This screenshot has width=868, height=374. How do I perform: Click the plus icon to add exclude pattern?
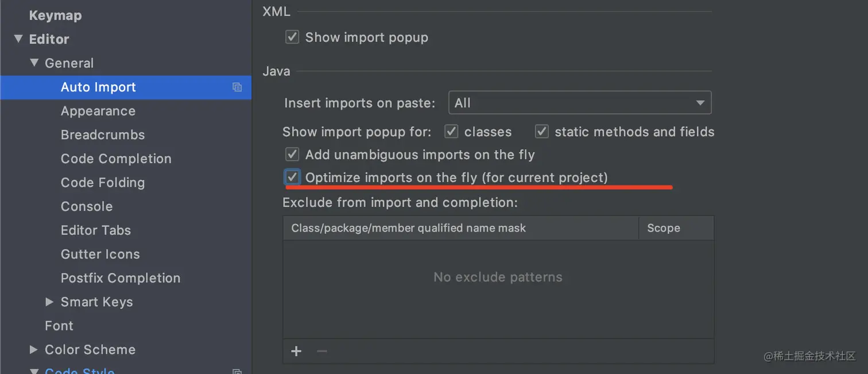click(x=296, y=351)
